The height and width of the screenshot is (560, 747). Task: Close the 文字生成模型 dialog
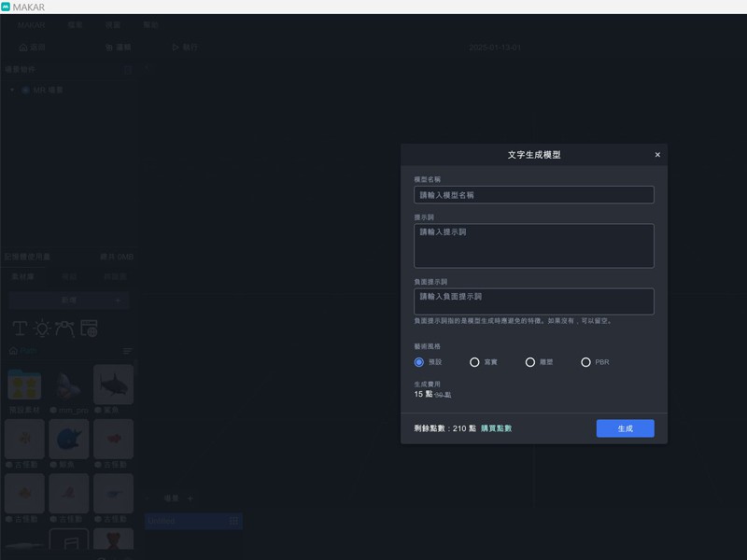click(657, 155)
